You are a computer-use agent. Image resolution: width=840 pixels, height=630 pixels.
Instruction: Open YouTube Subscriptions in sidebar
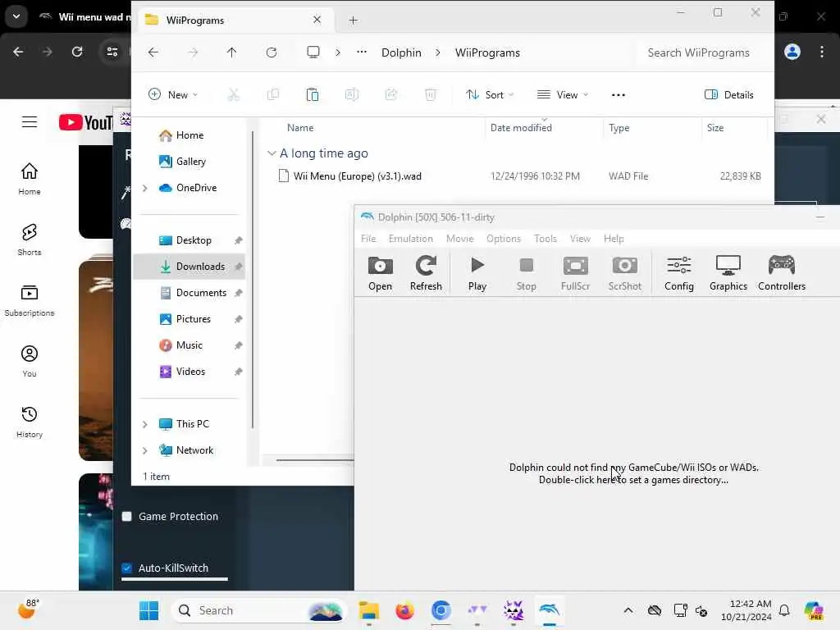(30, 300)
